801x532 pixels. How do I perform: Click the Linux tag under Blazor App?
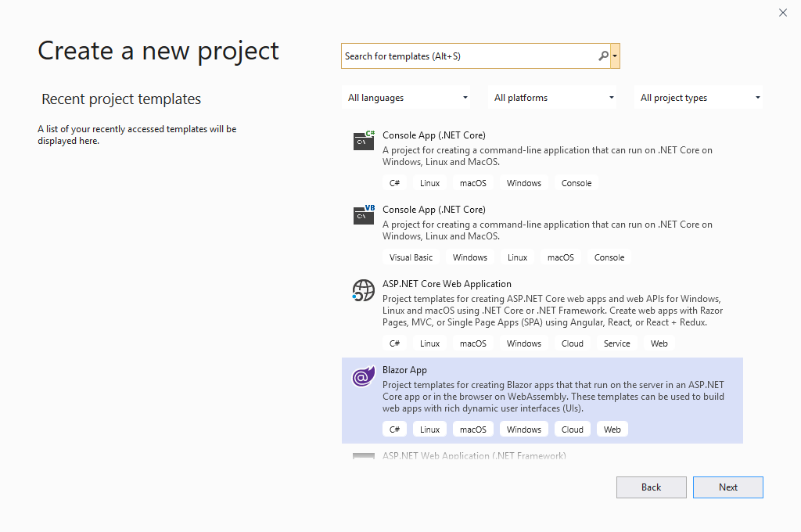pyautogui.click(x=429, y=430)
